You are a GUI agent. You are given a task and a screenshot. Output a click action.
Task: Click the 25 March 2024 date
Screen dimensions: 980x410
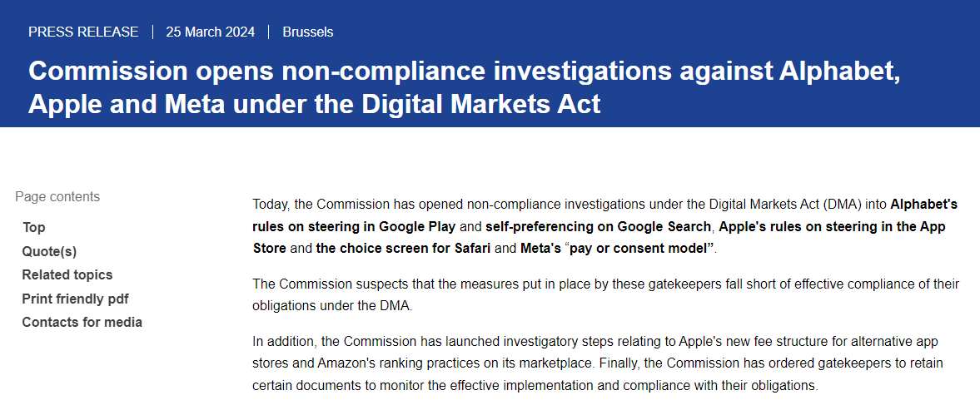[x=211, y=32]
